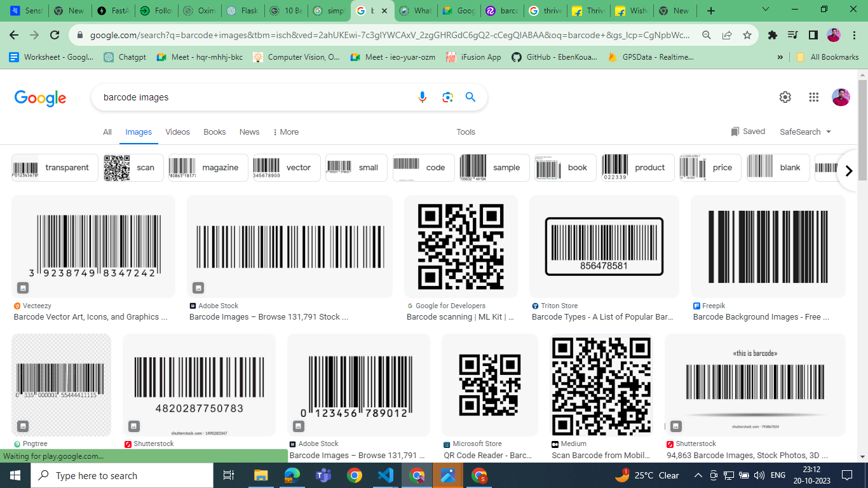
Task: Click the Tools button
Action: 465,132
